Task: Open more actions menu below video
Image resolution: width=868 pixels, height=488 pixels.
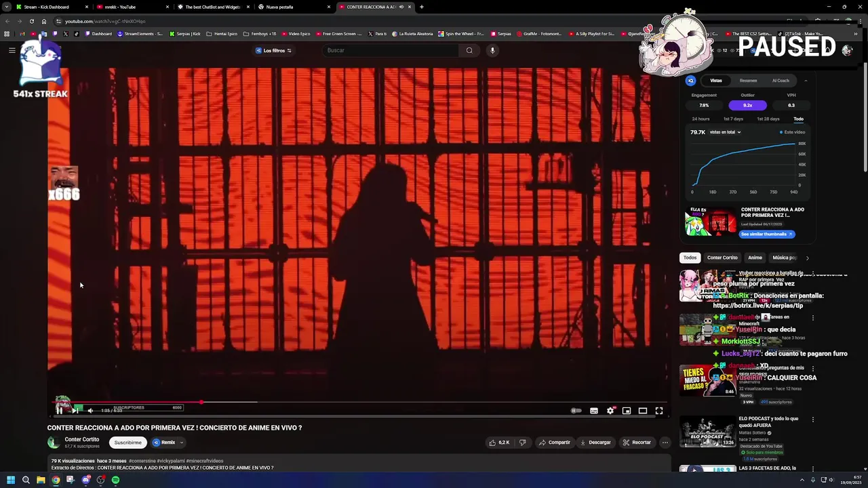Action: point(665,443)
